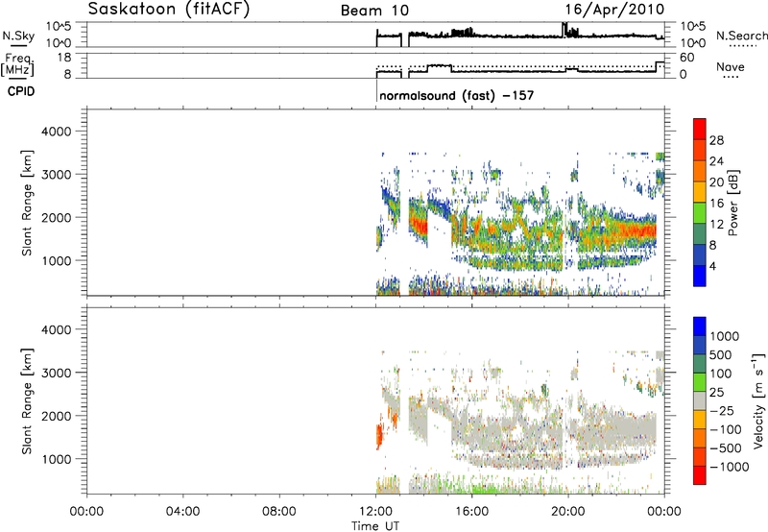The image size is (768, 532).
Task: Click the blue top of velocity colorbar
Action: pyautogui.click(x=700, y=326)
